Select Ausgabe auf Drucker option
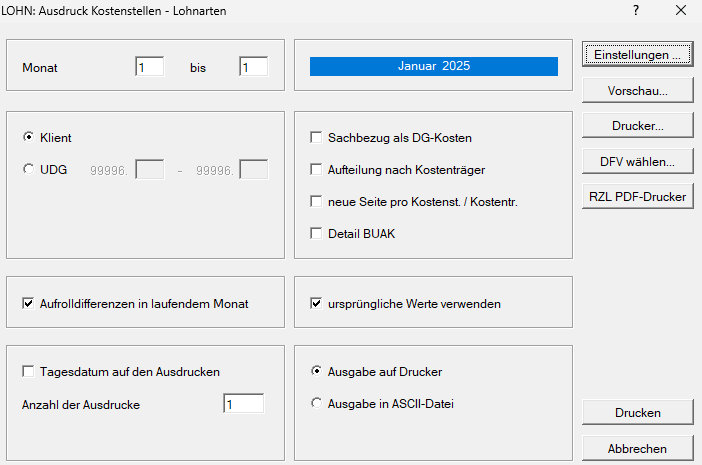This screenshot has width=702, height=465. click(317, 371)
